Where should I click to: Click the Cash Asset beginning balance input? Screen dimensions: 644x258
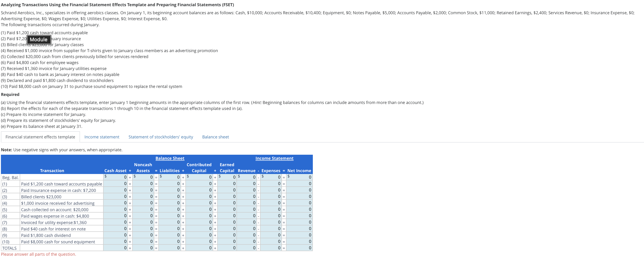pos(116,177)
